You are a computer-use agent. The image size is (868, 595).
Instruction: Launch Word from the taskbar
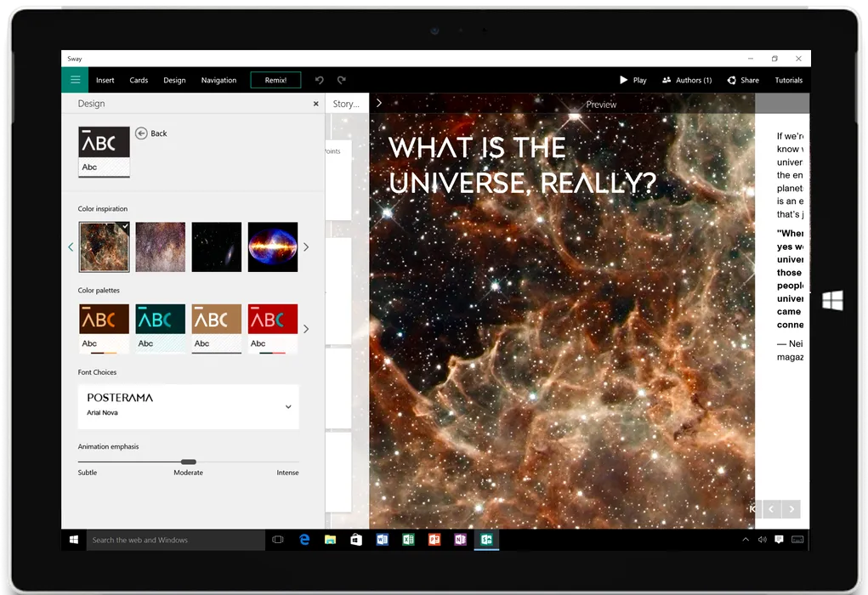click(382, 540)
